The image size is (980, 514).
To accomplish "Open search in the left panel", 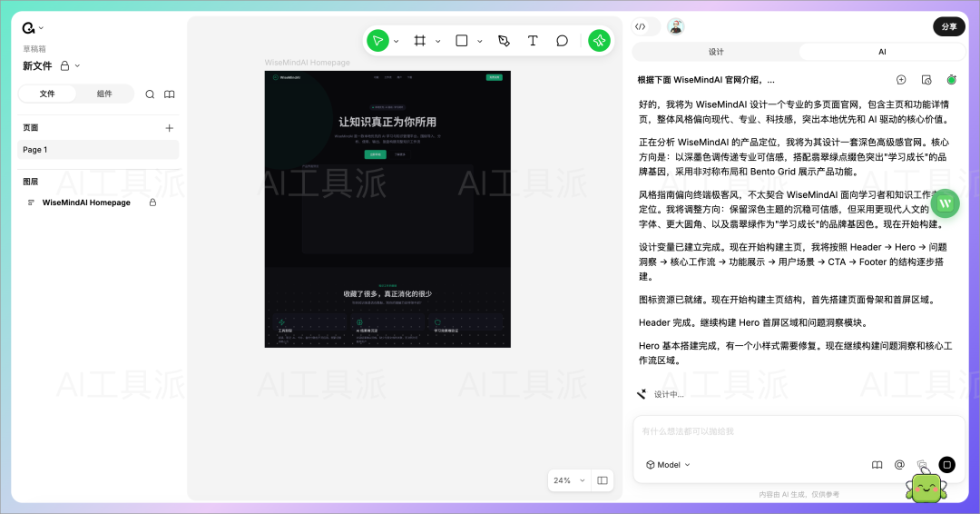I will [150, 94].
